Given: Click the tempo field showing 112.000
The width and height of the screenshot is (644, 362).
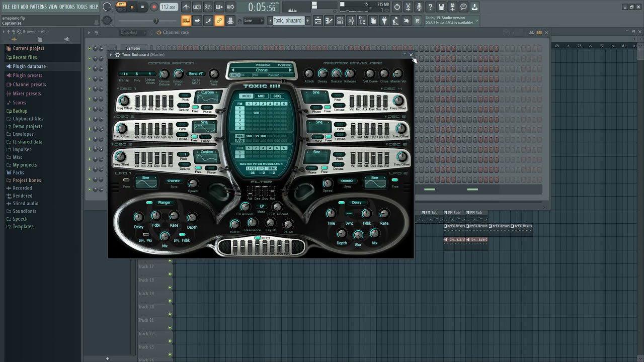Looking at the screenshot, I should pos(169,7).
